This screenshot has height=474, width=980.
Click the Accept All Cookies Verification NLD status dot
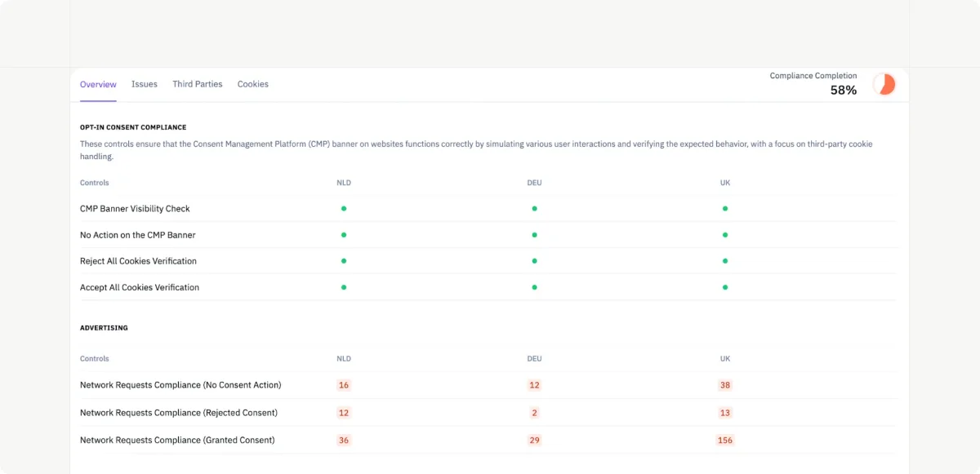(344, 287)
